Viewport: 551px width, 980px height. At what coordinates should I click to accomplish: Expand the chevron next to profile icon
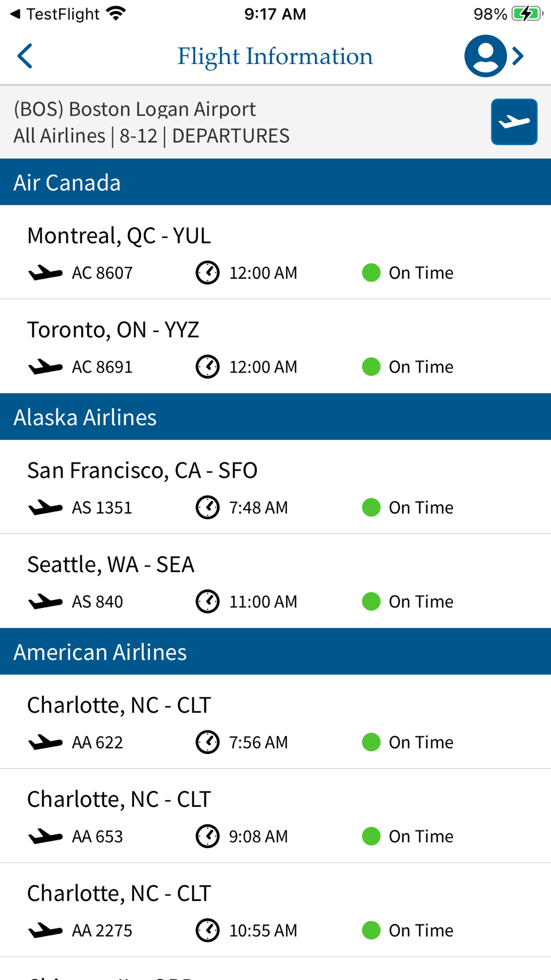(518, 56)
